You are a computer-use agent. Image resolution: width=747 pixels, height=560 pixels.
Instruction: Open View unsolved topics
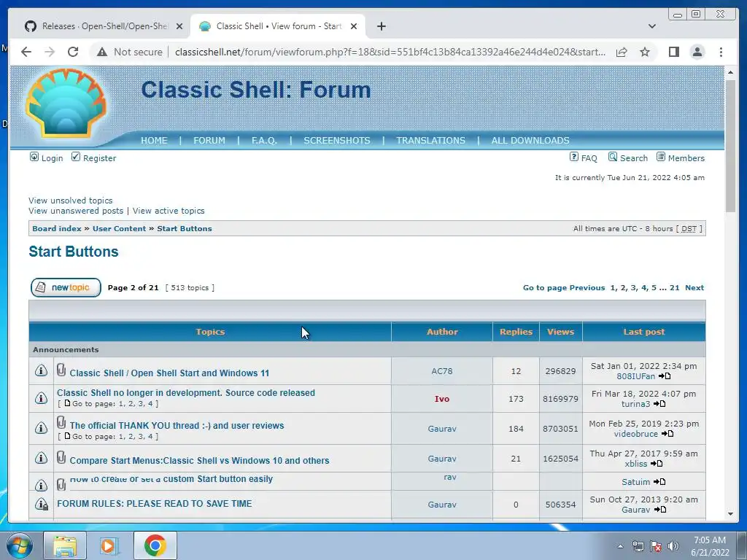point(71,201)
